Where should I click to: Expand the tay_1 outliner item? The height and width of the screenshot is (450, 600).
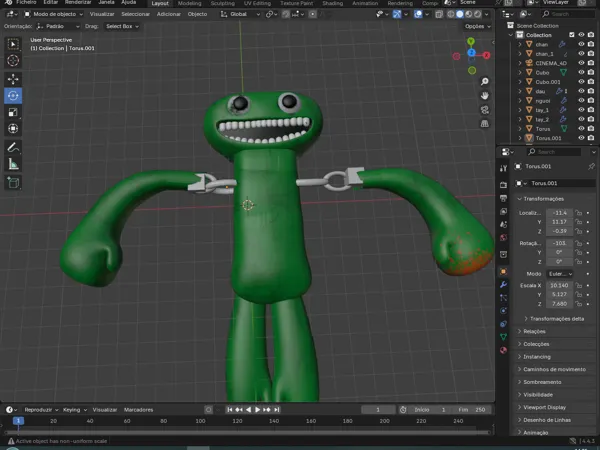pos(520,110)
